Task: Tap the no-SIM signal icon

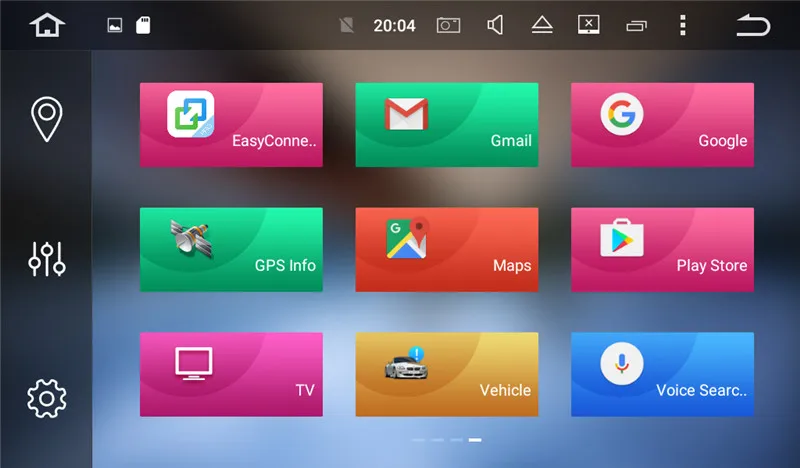Action: [x=346, y=25]
